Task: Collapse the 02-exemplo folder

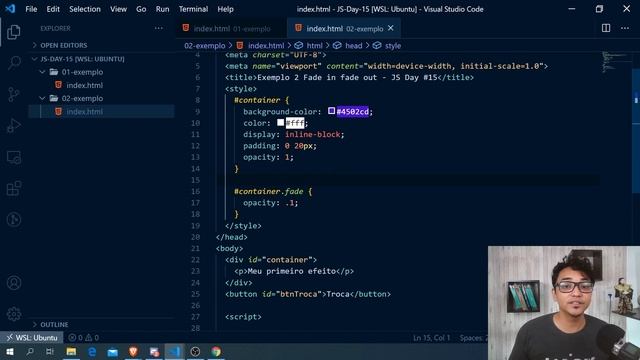Action: click(x=42, y=98)
